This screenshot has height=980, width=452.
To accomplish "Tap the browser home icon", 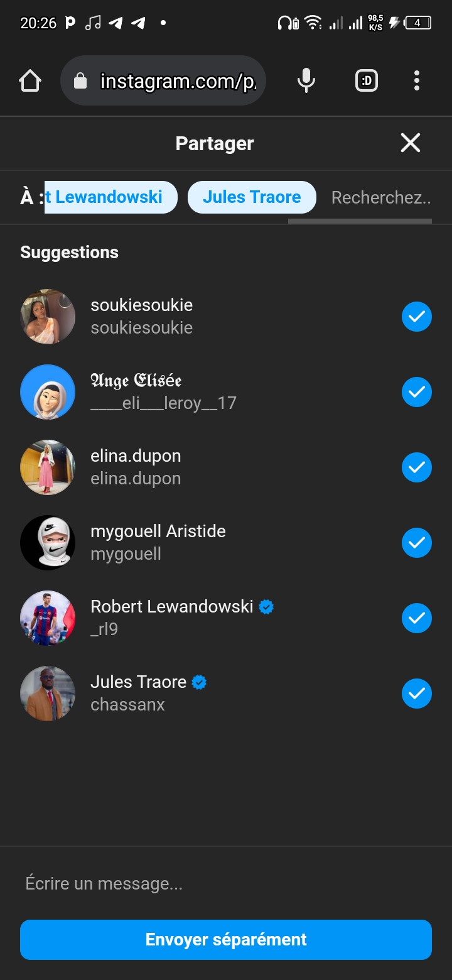I will click(x=30, y=80).
